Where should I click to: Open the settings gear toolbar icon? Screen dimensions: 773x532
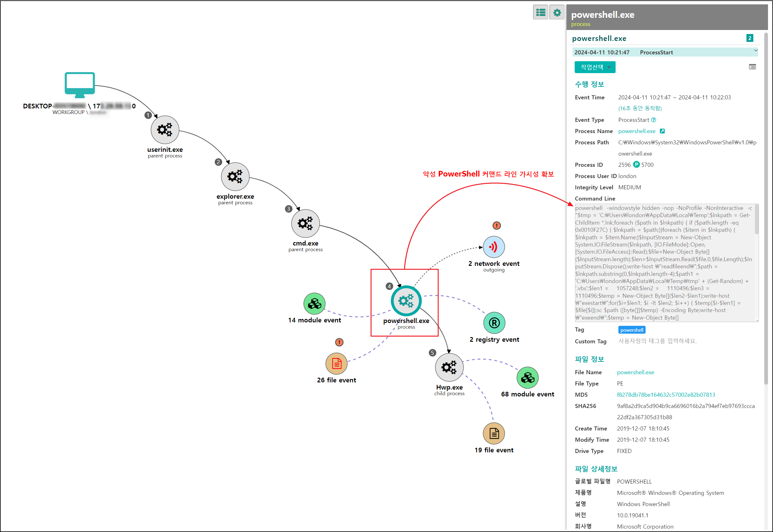(x=557, y=13)
